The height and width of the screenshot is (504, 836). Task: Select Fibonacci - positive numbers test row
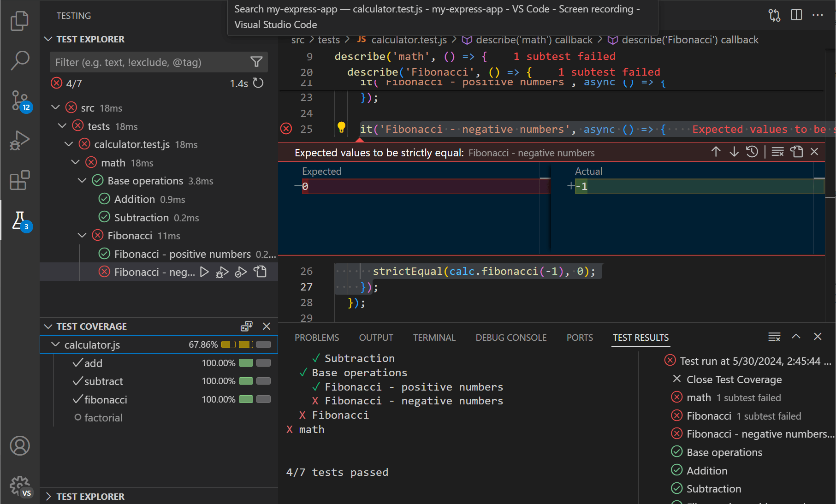pyautogui.click(x=159, y=254)
